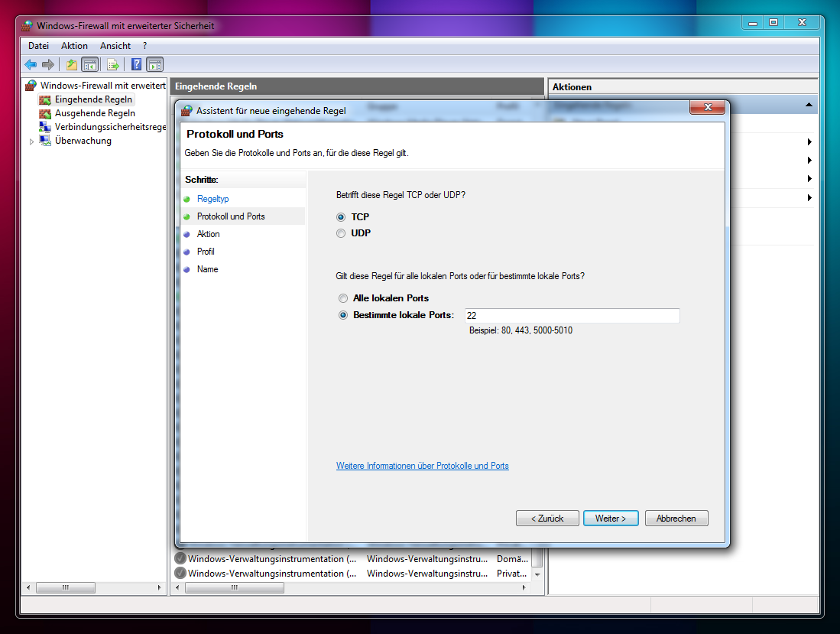Open the Ansicht menu
Screen dimensions: 840x634
115,46
